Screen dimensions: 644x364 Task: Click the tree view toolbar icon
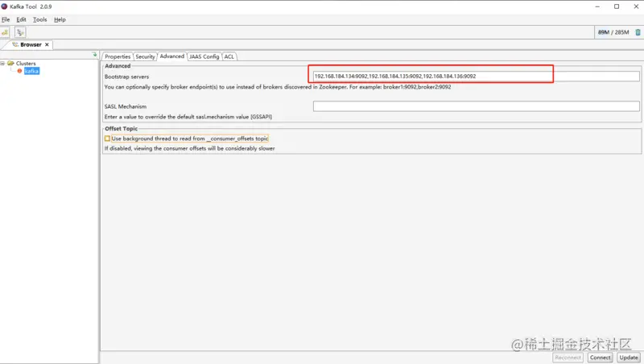coord(20,32)
